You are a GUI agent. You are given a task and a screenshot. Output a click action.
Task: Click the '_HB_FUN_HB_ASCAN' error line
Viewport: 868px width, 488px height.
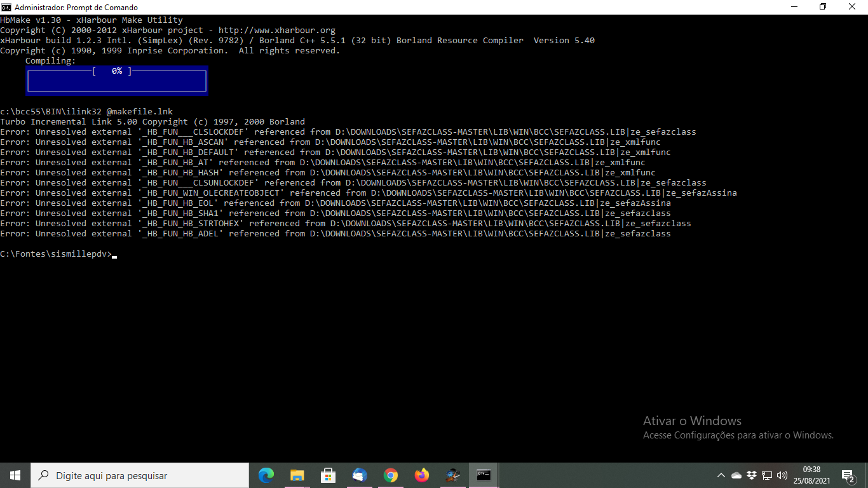click(x=330, y=142)
